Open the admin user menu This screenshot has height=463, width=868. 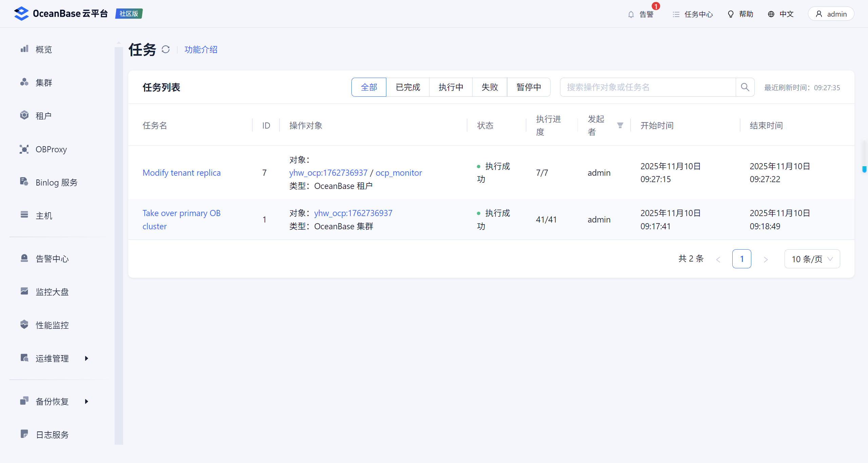tap(831, 14)
